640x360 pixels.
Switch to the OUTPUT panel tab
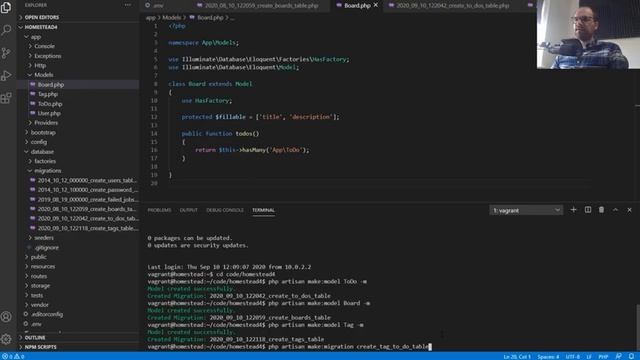tap(189, 210)
